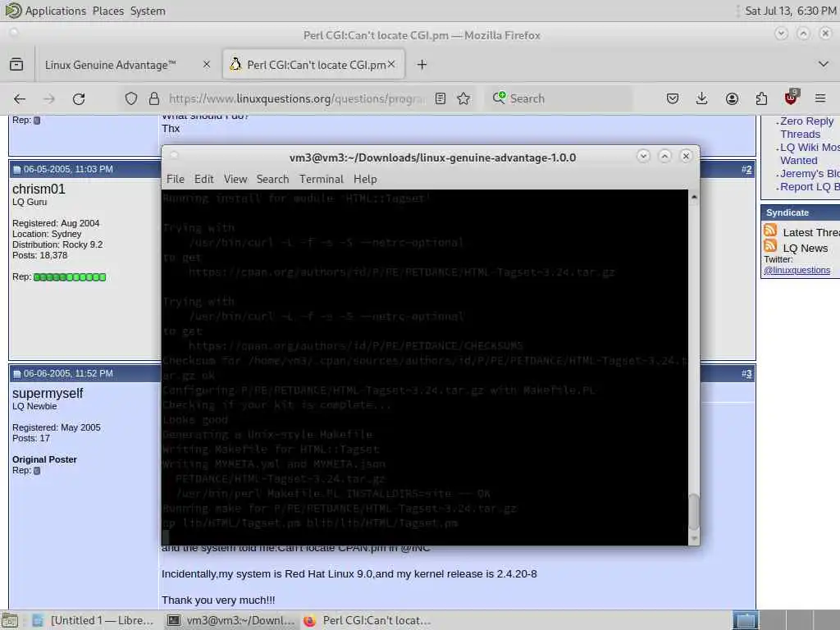Open the terminal Edit menu
Viewport: 840px width, 630px height.
[203, 179]
